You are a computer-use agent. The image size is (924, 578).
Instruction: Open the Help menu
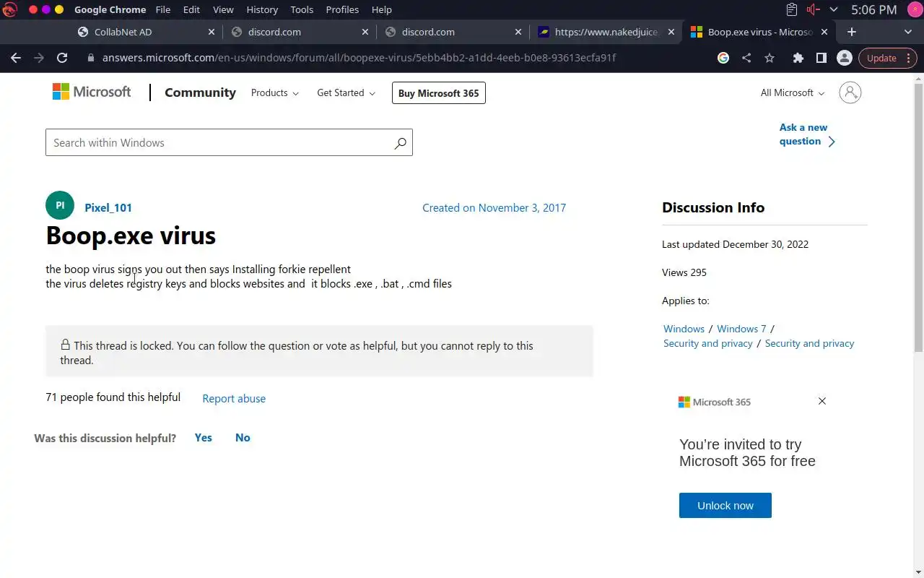[382, 9]
